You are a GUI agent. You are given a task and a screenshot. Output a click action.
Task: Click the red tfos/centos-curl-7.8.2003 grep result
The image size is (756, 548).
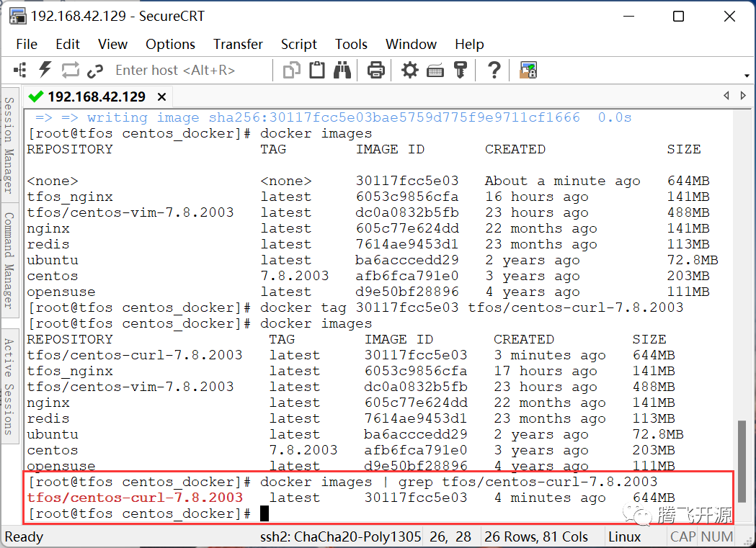click(x=135, y=498)
